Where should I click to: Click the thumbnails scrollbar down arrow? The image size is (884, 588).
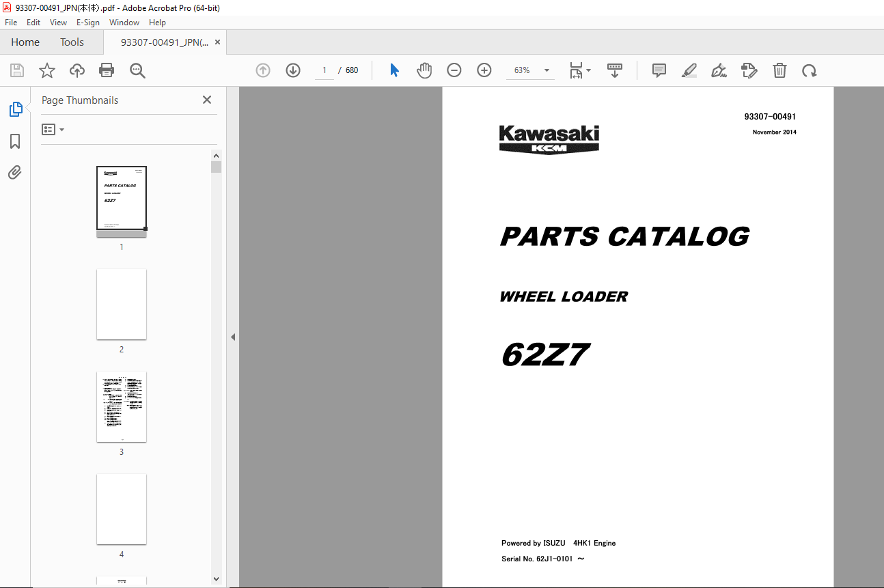(216, 579)
